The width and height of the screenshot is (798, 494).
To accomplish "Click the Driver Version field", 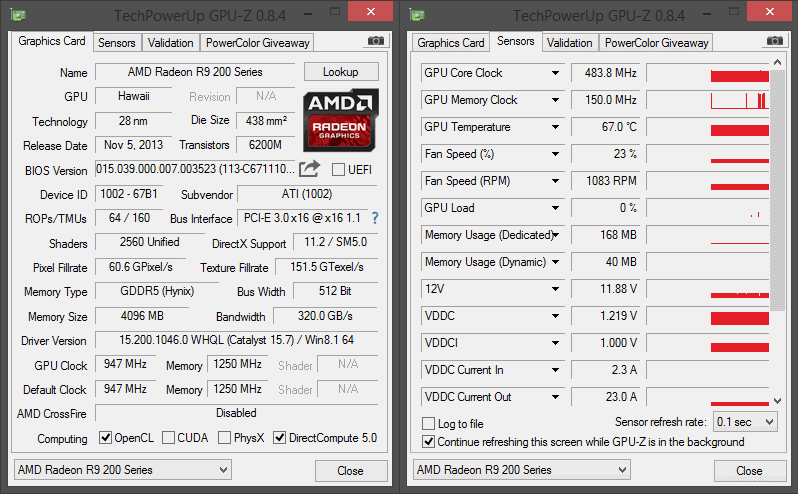I will 237,340.
